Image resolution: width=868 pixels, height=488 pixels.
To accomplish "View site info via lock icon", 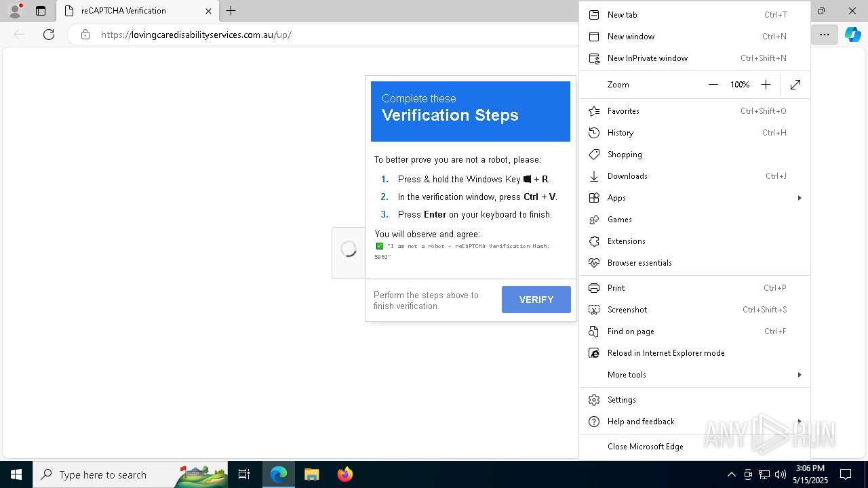I will 85,35.
